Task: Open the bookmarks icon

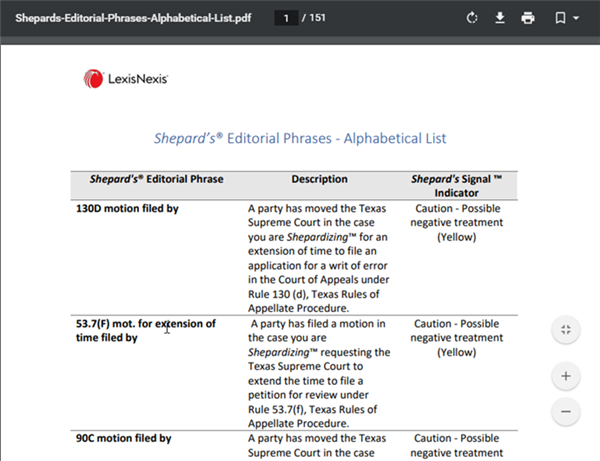Action: tap(560, 18)
